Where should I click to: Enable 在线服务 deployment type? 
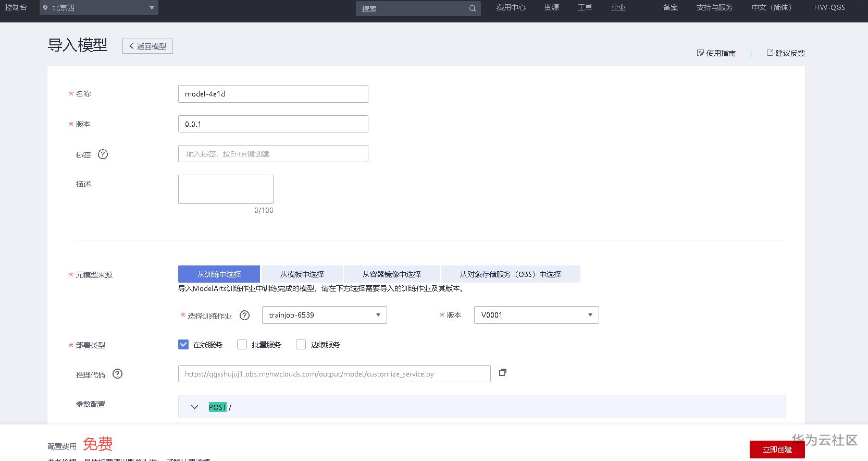click(x=183, y=345)
